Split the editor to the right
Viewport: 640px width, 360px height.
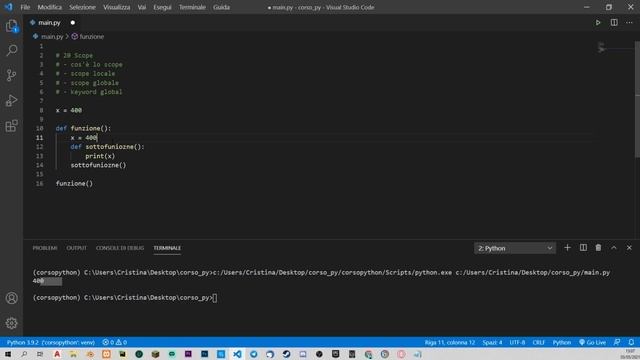(614, 22)
